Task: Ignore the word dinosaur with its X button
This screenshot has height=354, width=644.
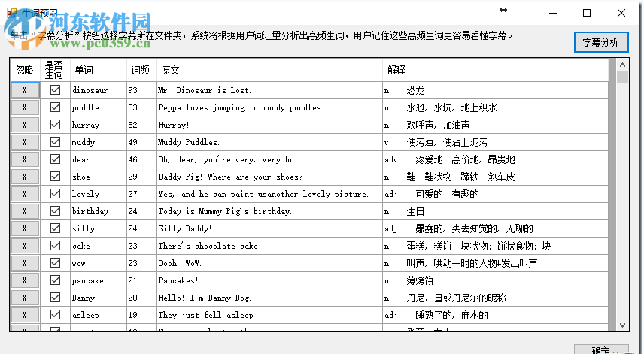Action: [x=25, y=90]
